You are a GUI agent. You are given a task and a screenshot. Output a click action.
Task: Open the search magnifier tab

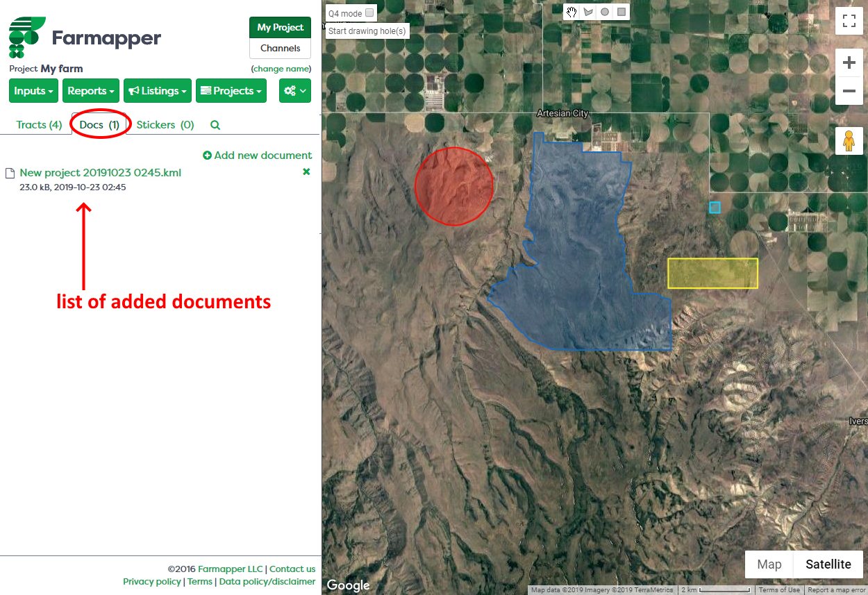click(x=215, y=125)
